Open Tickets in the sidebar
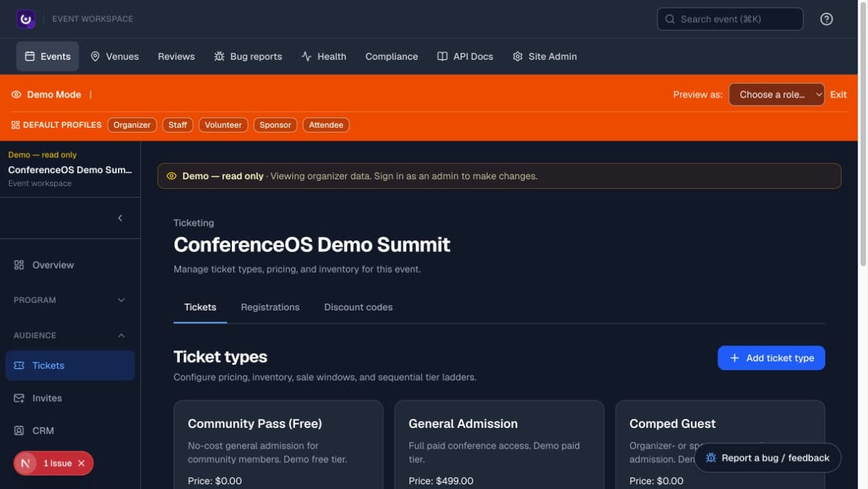Screen dimensions: 868x489 [70, 365]
